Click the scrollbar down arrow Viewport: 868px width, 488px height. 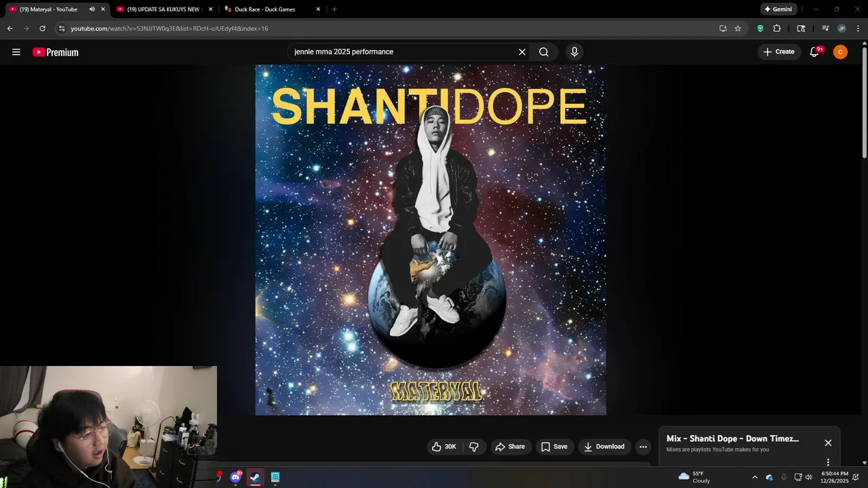pos(864,463)
